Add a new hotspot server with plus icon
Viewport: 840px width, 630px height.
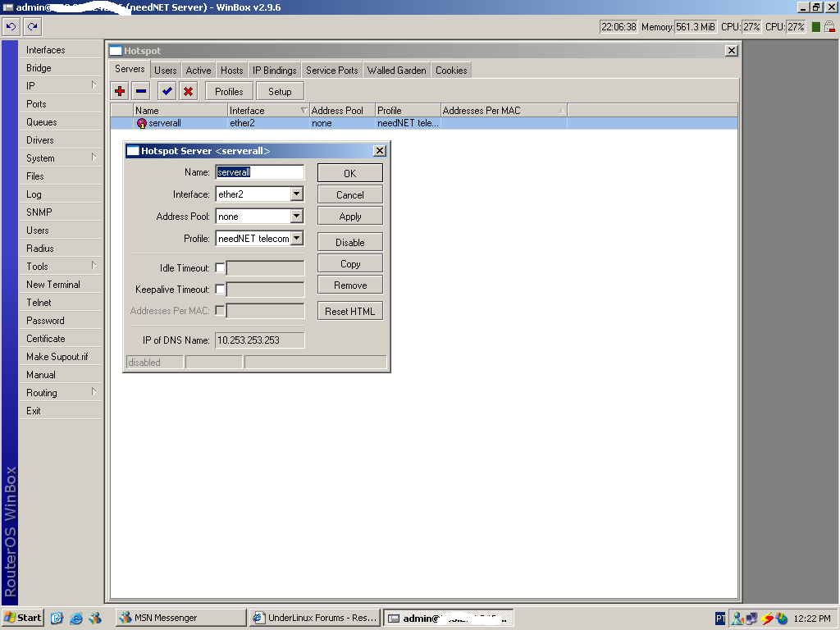point(120,91)
